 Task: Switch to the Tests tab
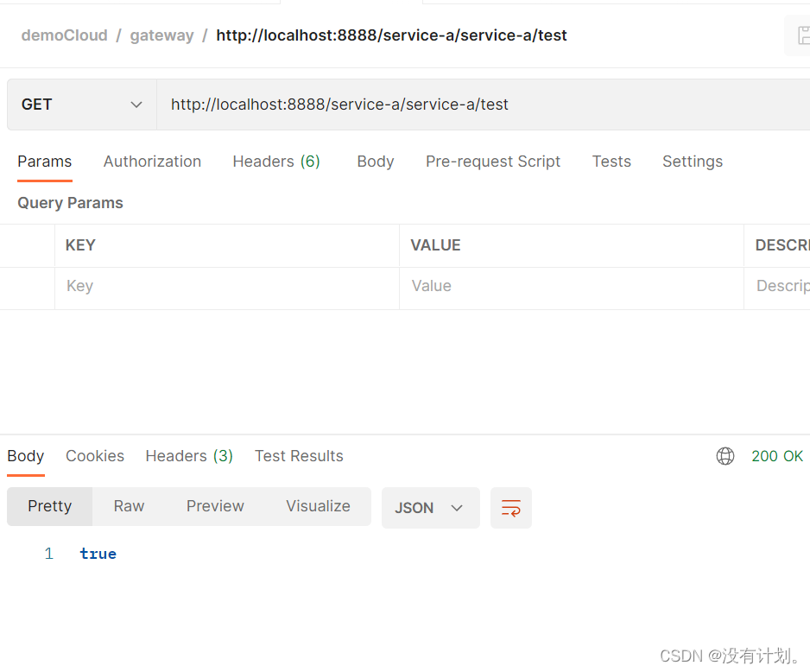tap(611, 162)
